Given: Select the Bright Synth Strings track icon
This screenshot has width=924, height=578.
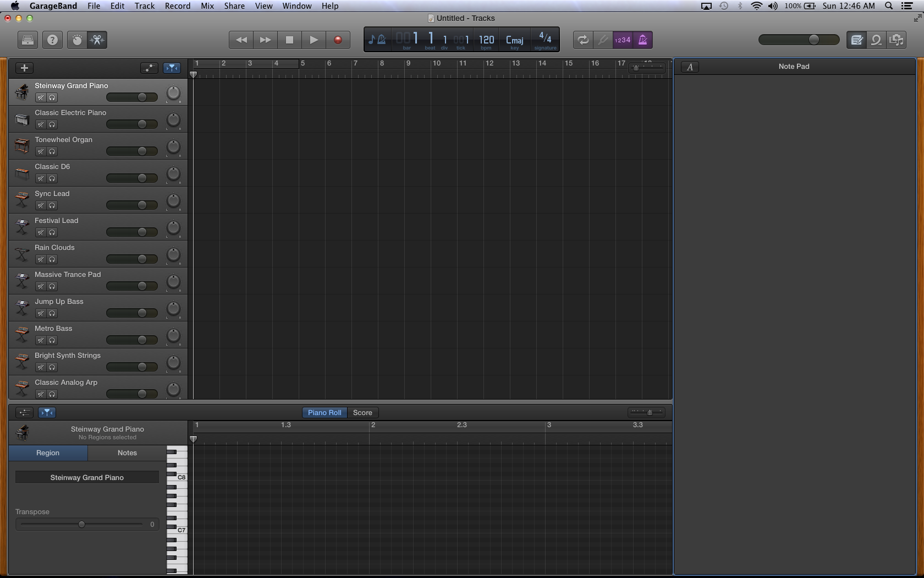Looking at the screenshot, I should pos(22,362).
